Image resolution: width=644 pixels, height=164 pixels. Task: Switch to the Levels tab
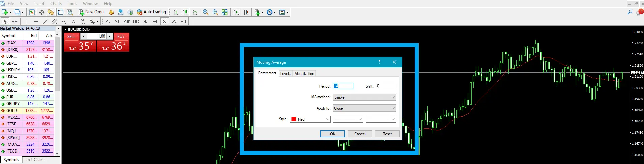click(285, 74)
